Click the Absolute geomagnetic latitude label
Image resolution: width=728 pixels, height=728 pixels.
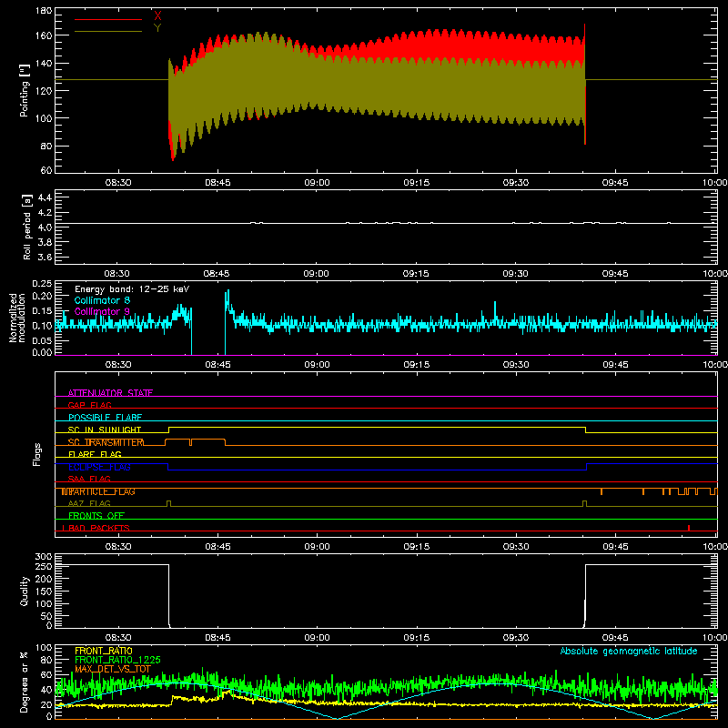629,651
